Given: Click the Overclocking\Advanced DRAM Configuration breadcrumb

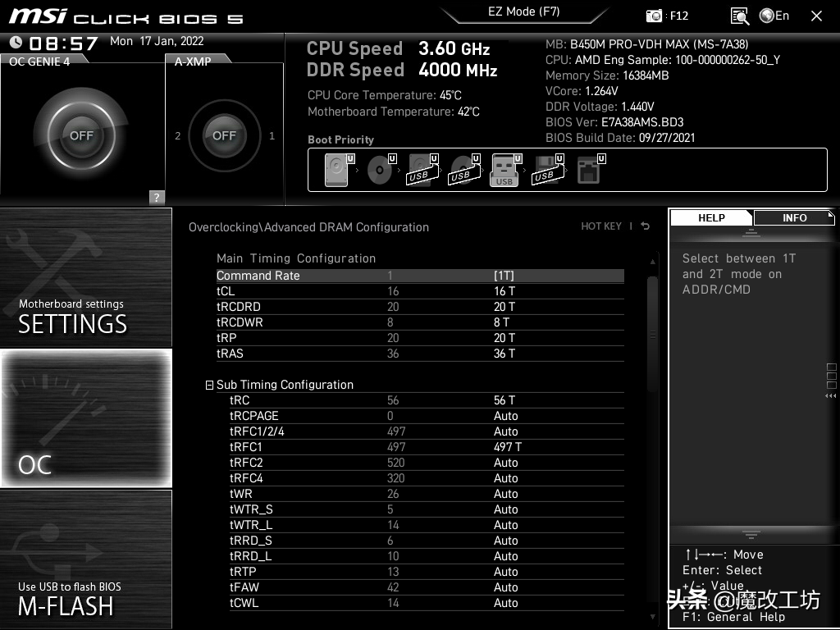Looking at the screenshot, I should pos(308,227).
